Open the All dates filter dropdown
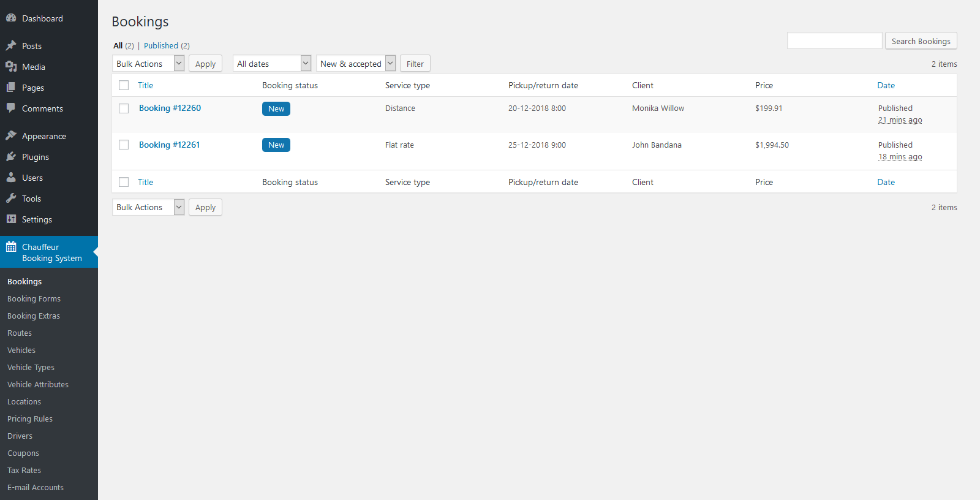 272,64
